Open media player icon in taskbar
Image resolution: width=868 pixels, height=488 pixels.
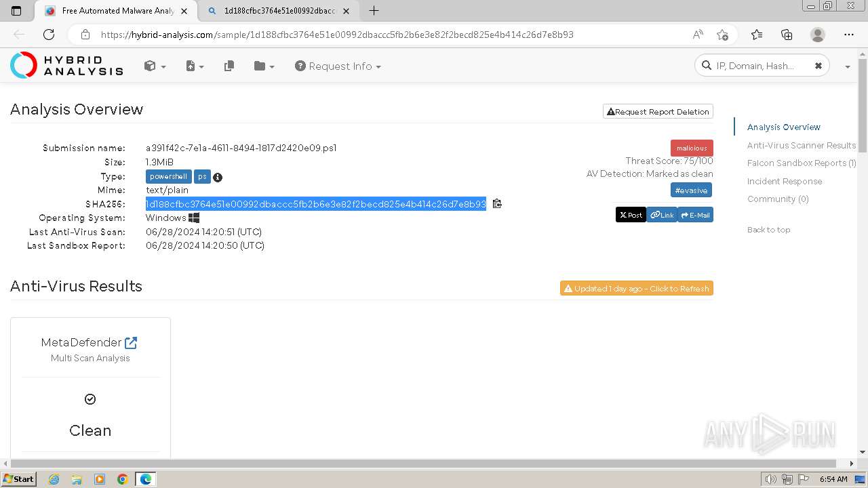100,479
